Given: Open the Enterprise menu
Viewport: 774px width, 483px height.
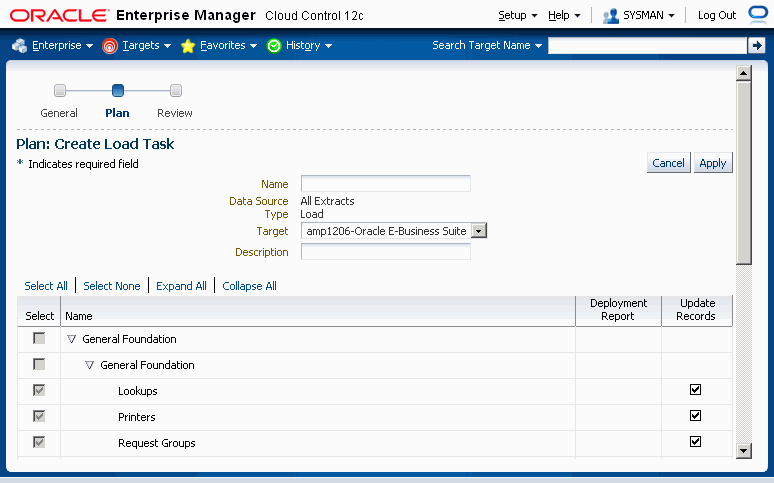Looking at the screenshot, I should [62, 45].
